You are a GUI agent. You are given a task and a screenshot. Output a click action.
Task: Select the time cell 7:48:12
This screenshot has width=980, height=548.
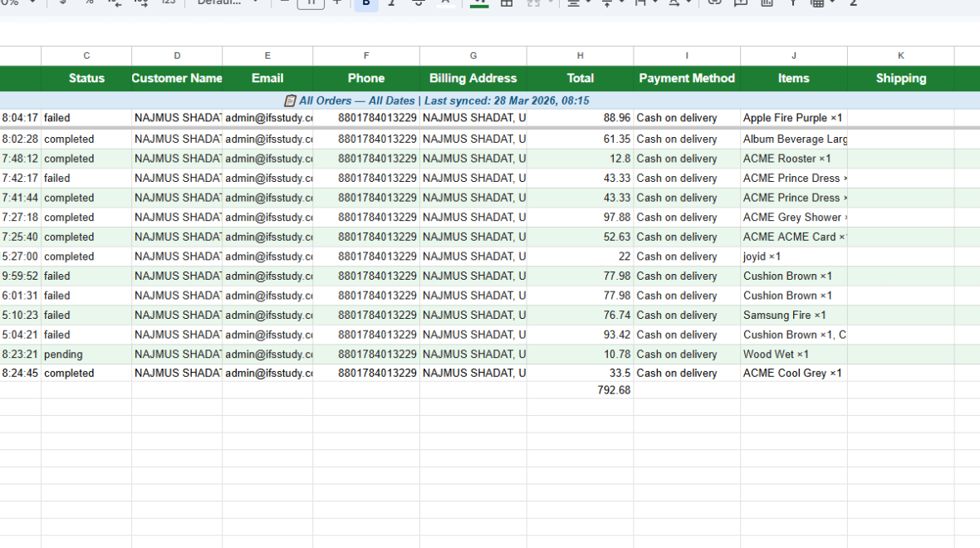pyautogui.click(x=20, y=159)
